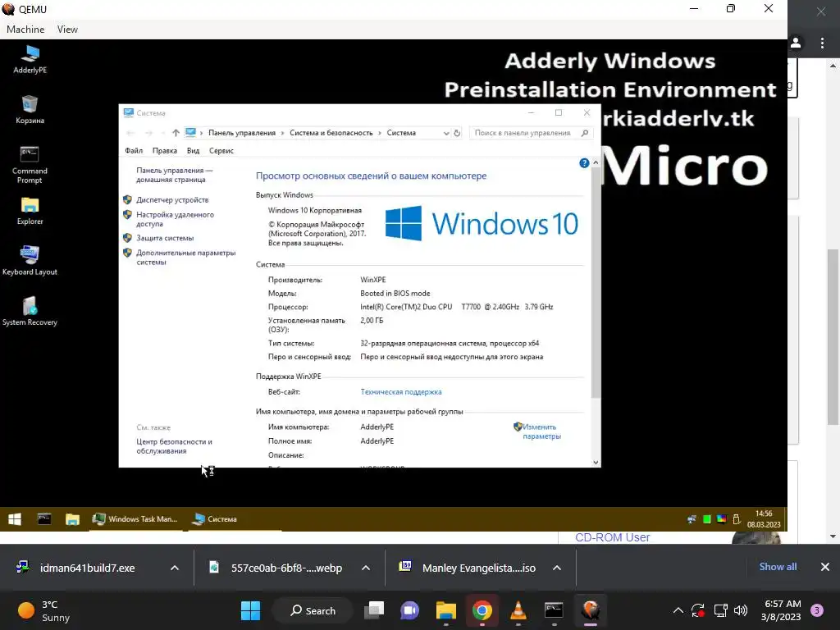Viewport: 840px width, 630px height.
Task: Open Защита системы link
Action: 165,238
